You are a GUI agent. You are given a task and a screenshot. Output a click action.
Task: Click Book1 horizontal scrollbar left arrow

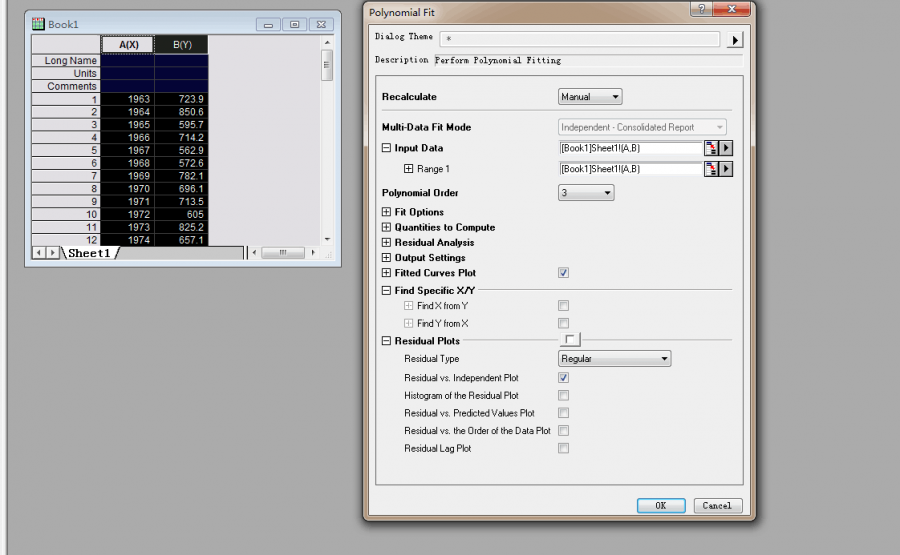pyautogui.click(x=254, y=253)
